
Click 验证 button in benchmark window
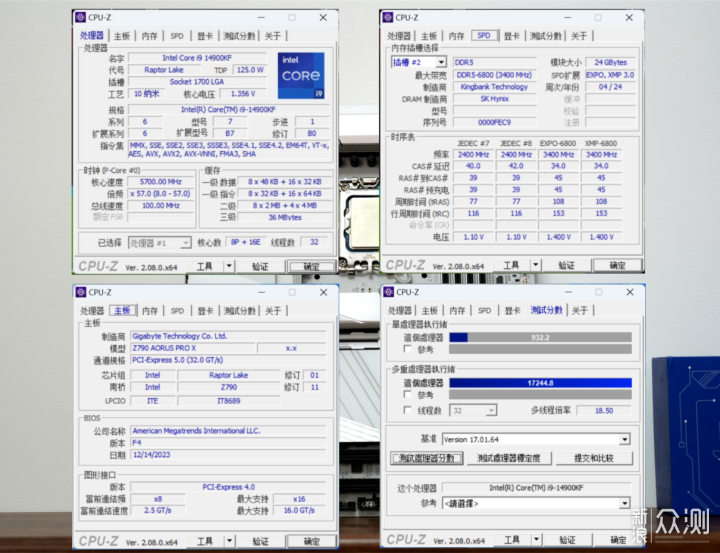coord(567,540)
